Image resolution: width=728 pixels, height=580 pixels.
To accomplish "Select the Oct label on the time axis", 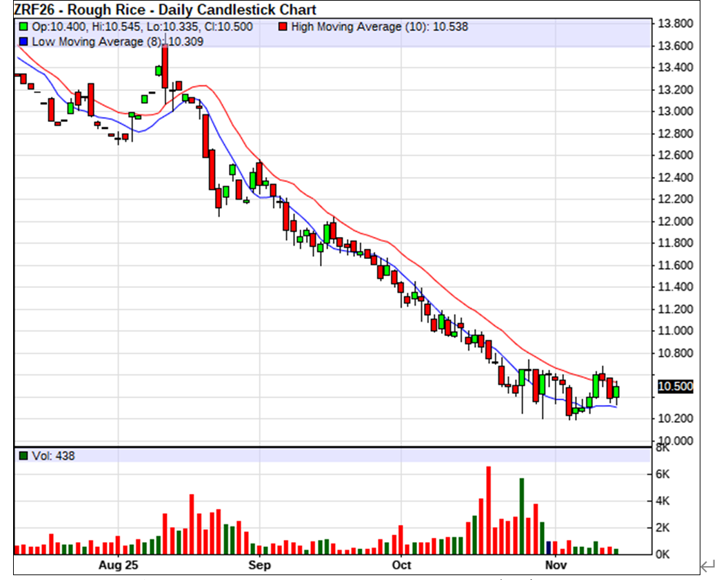I will coord(401,566).
